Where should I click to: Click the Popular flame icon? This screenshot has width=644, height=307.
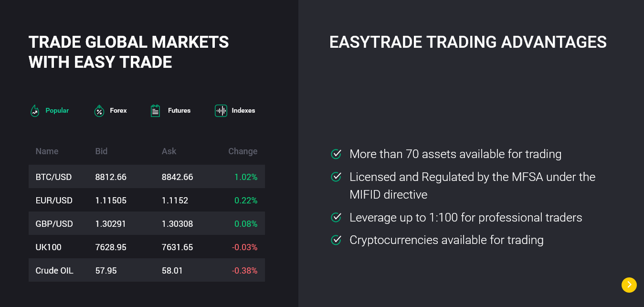[35, 111]
